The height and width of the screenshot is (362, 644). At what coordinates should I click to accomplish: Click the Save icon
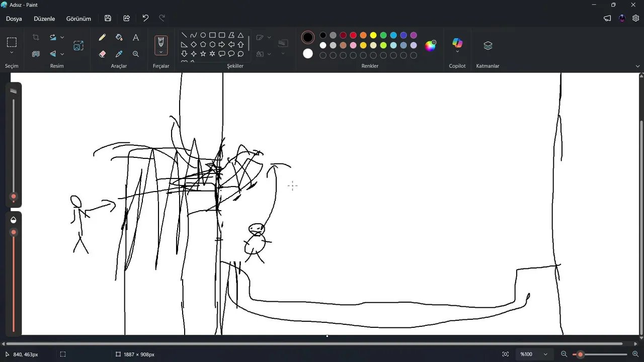[108, 18]
